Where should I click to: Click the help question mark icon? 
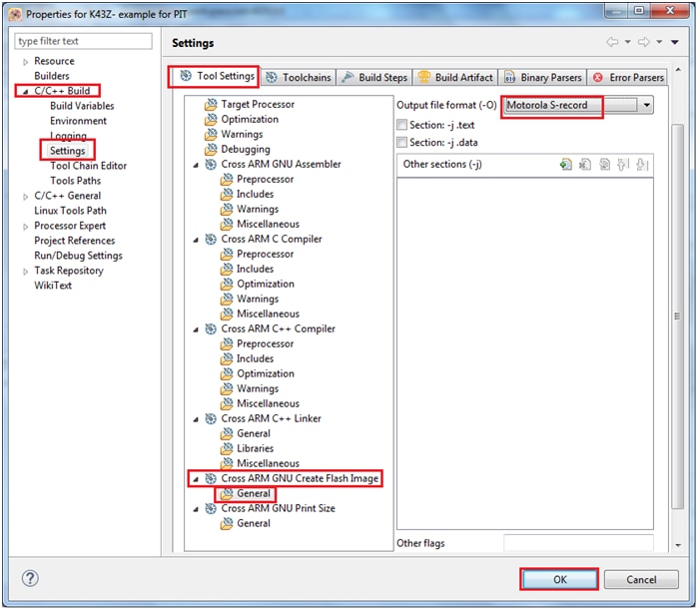point(30,578)
